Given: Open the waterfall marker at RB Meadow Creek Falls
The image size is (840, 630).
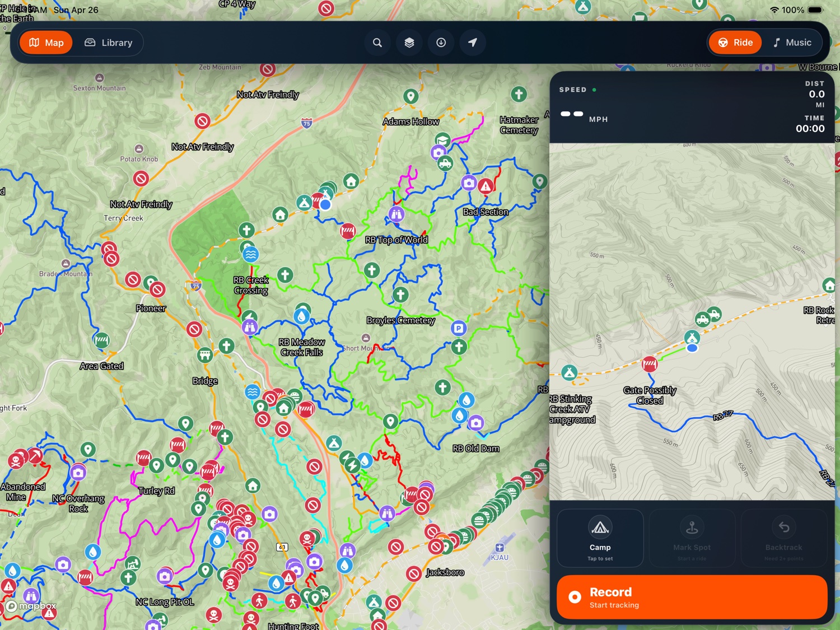Looking at the screenshot, I should [x=302, y=316].
